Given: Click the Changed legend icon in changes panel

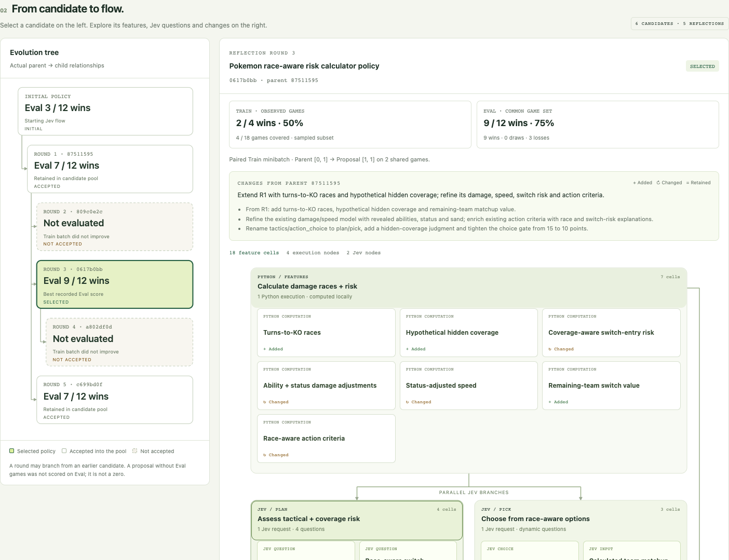Looking at the screenshot, I should point(658,183).
